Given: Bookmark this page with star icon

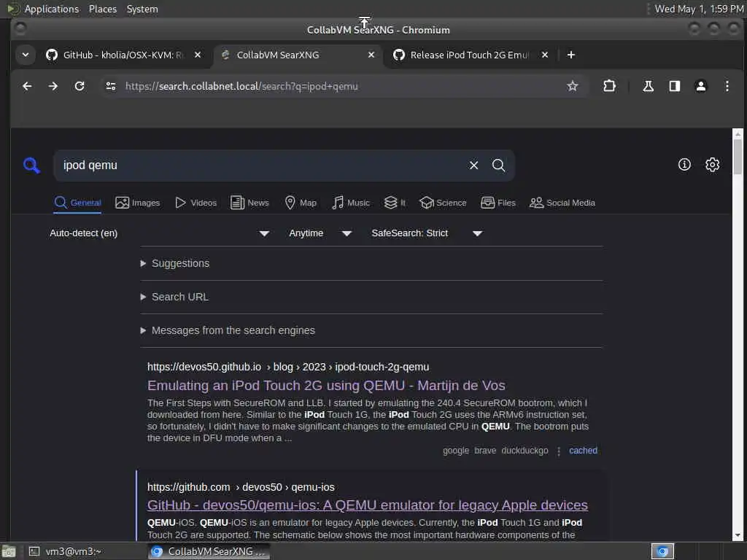Looking at the screenshot, I should 572,86.
